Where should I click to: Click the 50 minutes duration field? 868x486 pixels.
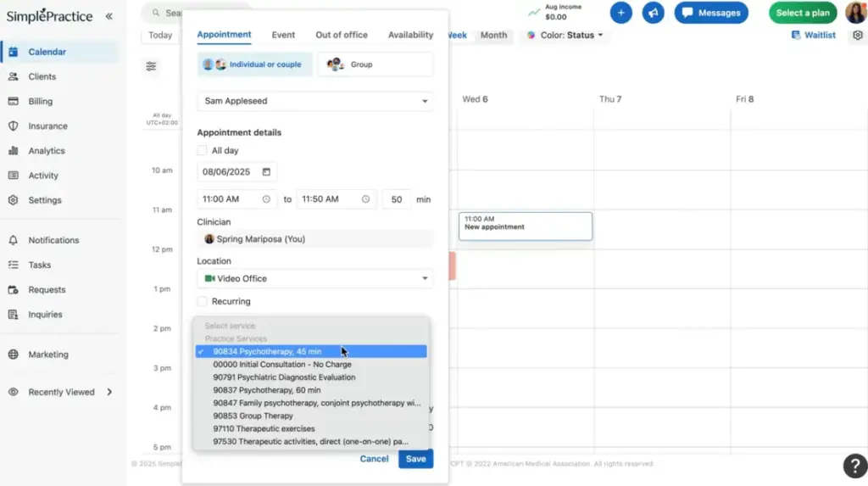397,199
